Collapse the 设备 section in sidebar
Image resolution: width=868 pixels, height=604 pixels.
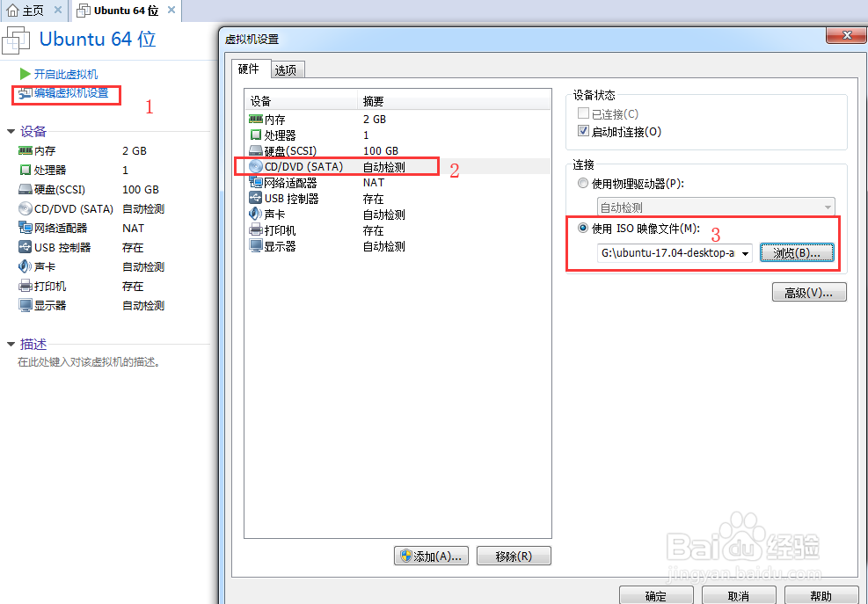tap(11, 132)
